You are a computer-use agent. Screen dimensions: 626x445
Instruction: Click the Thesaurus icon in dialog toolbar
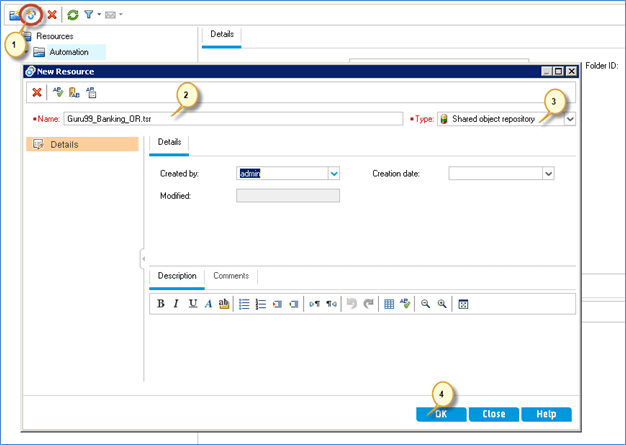click(74, 93)
